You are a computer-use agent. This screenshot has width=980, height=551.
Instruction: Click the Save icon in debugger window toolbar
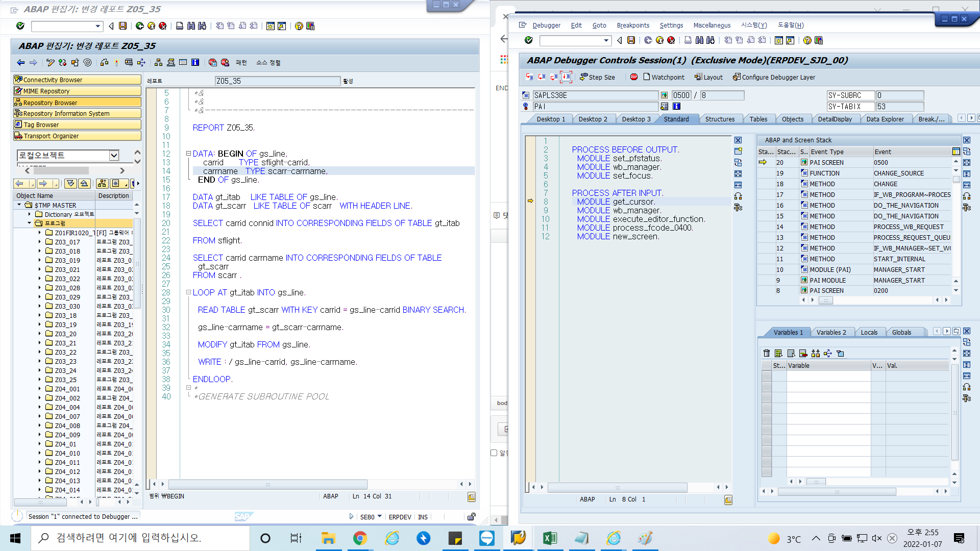point(631,40)
